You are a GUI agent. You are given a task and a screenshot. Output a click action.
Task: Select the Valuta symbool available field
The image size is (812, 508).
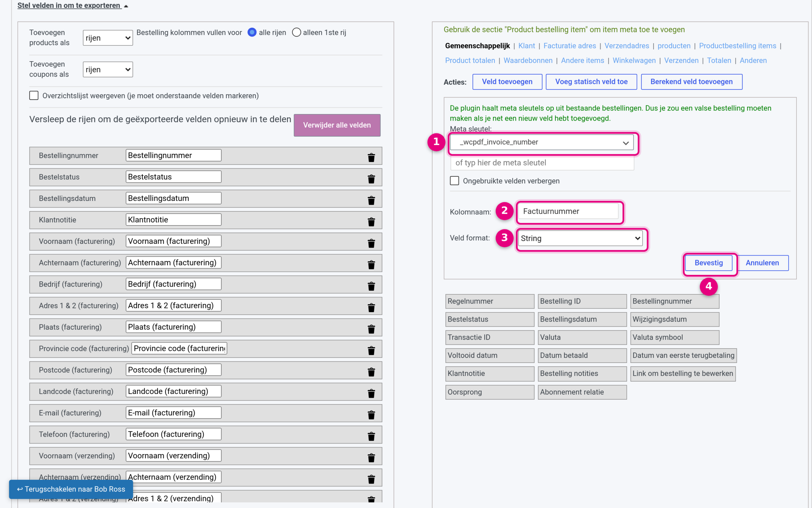(675, 337)
